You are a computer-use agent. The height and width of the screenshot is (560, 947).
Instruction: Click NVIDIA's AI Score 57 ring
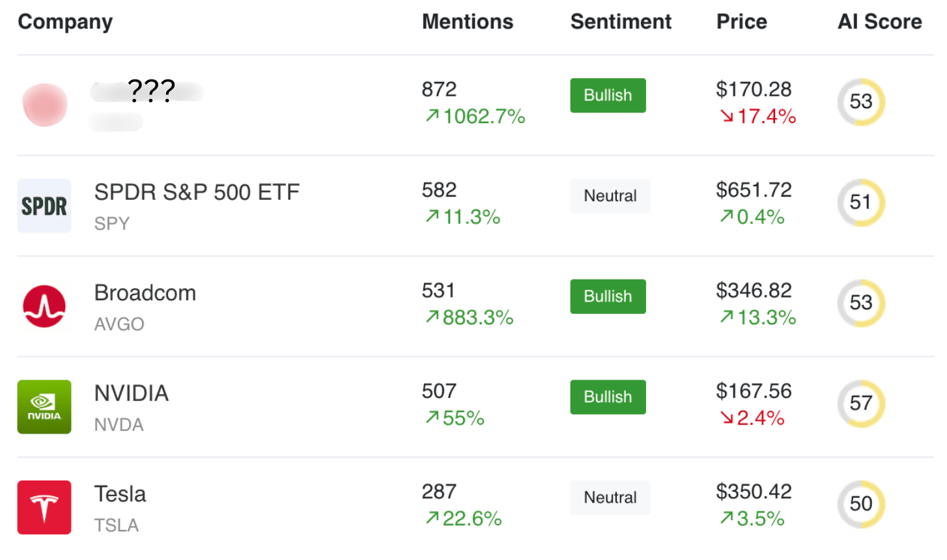coord(860,403)
